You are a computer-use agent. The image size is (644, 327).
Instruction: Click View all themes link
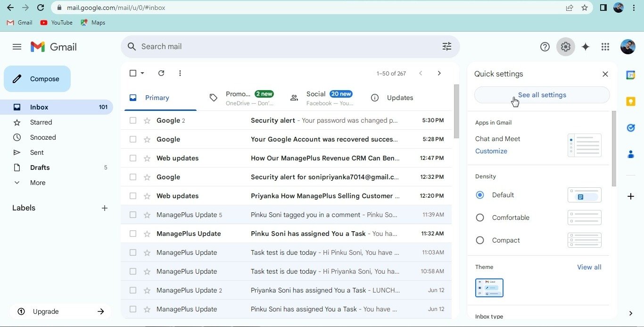pyautogui.click(x=589, y=267)
